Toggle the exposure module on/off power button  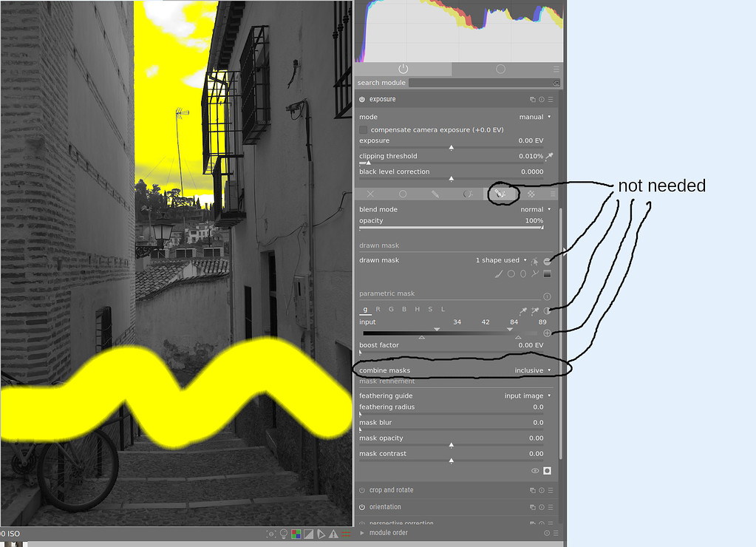point(361,99)
